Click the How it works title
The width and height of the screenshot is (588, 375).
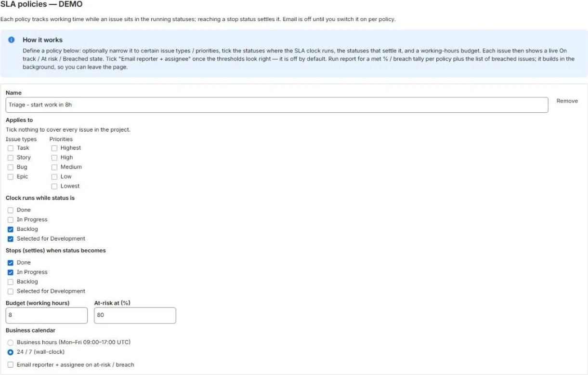[42, 40]
